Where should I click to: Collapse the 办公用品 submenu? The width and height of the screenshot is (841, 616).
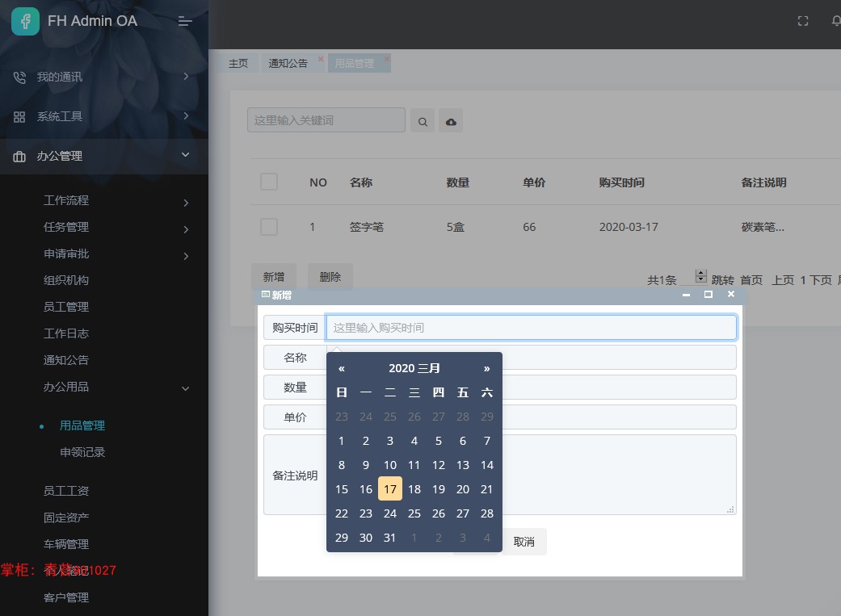click(x=186, y=388)
